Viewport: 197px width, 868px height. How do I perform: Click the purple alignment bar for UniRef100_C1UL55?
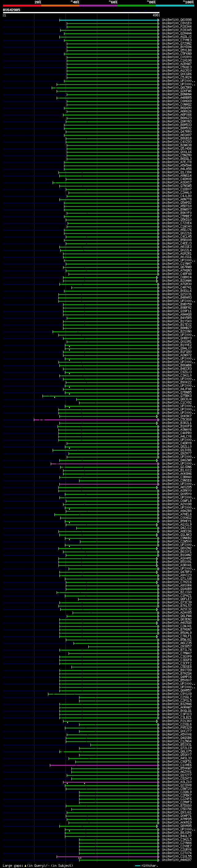(108, 856)
